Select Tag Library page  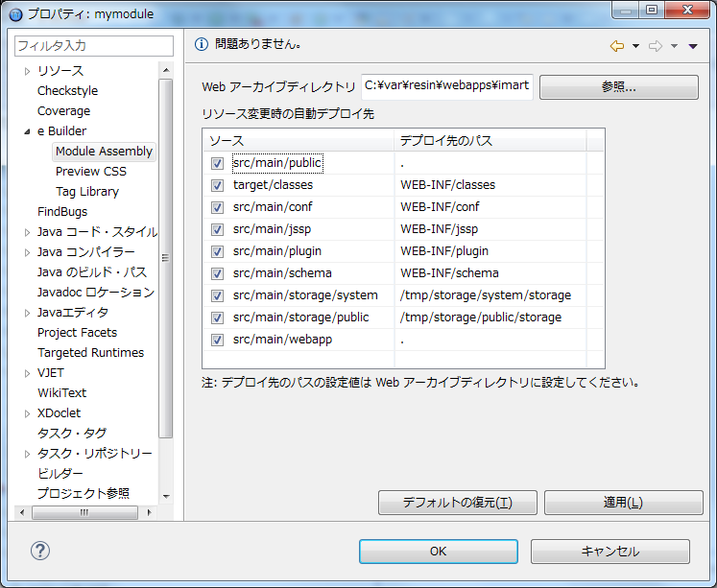click(87, 192)
